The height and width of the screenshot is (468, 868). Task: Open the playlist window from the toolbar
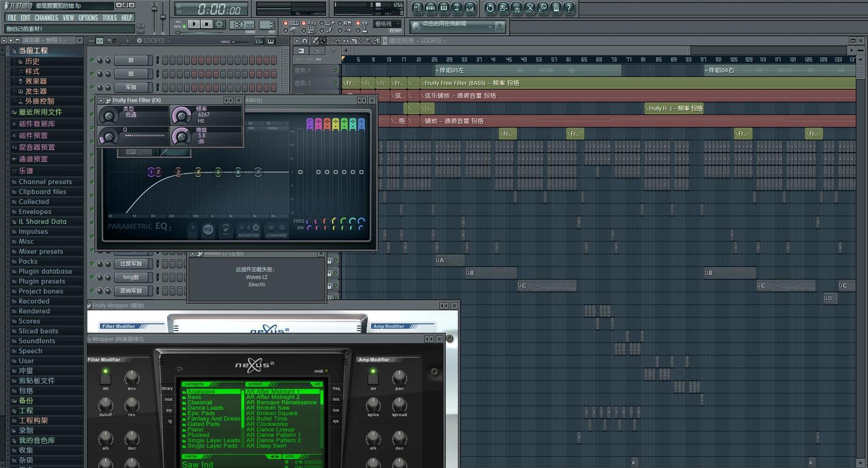click(x=417, y=8)
